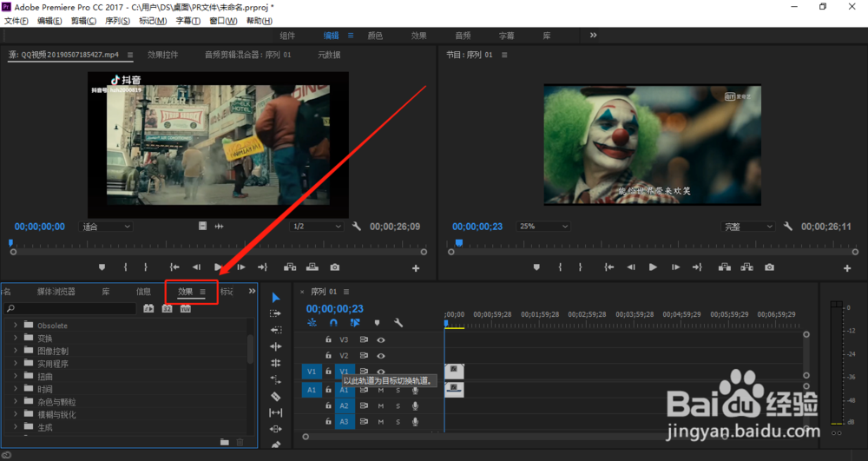The width and height of the screenshot is (868, 461).
Task: Click the Accelerated Effects filter icon
Action: coord(148,308)
